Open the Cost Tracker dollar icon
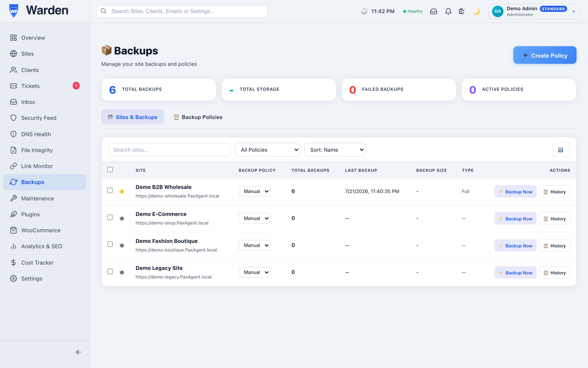 (x=13, y=262)
